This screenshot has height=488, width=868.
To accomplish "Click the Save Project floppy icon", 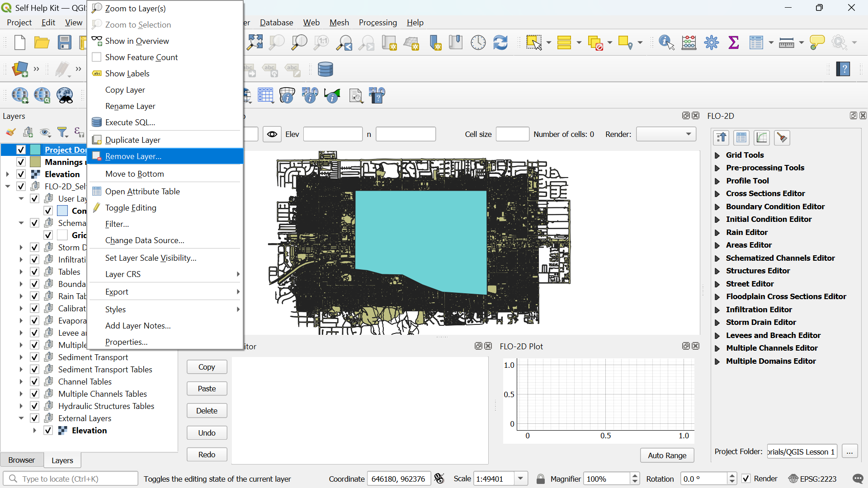I will coord(64,43).
